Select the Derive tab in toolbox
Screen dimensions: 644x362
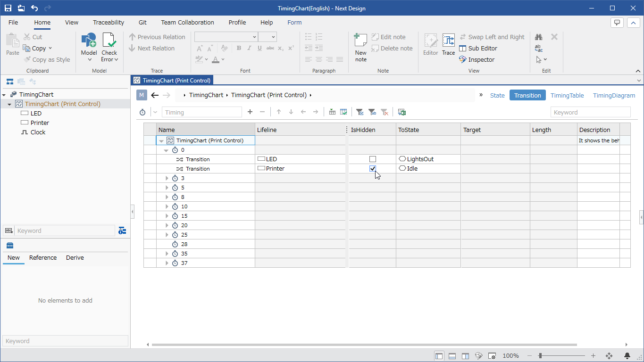(x=75, y=257)
